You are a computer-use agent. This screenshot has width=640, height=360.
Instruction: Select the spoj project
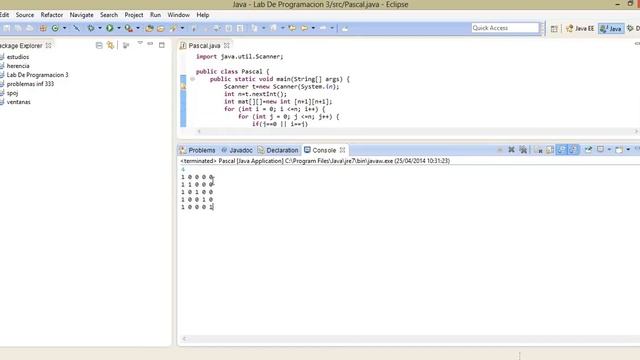point(12,93)
